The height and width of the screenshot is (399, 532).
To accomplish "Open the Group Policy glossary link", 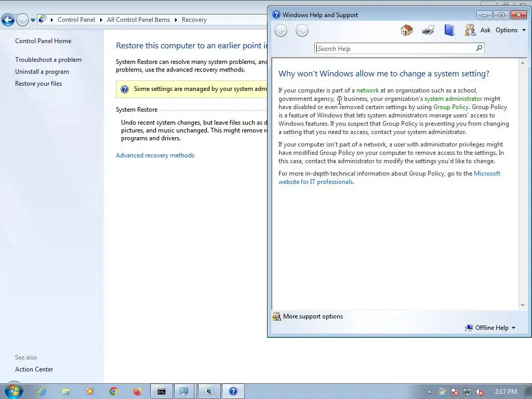I will [450, 107].
